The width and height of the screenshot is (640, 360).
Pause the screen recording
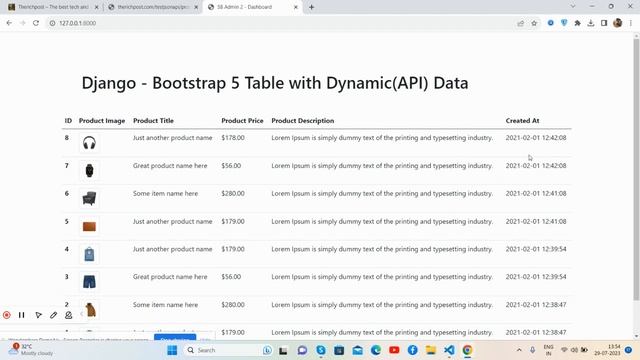click(x=22, y=315)
